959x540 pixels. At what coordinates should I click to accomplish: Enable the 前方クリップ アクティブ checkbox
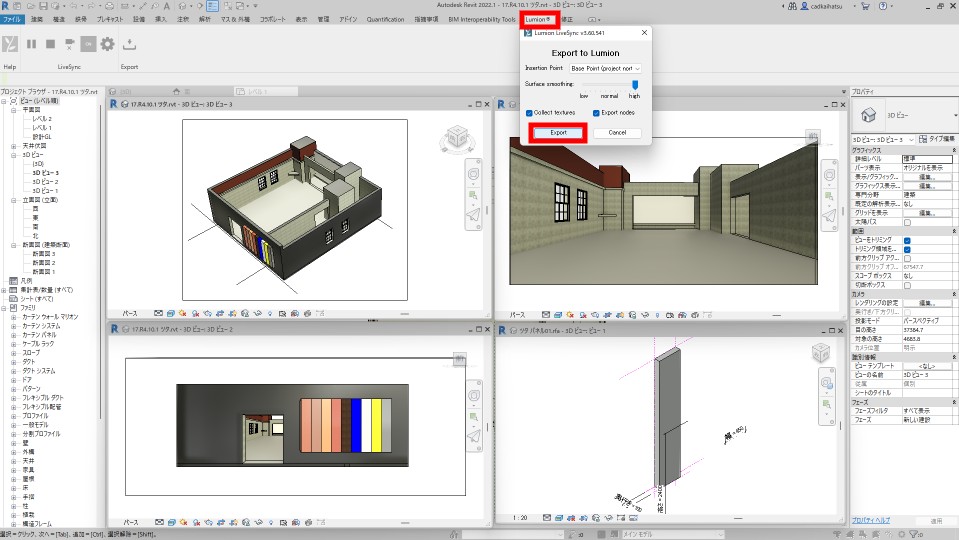click(x=907, y=258)
